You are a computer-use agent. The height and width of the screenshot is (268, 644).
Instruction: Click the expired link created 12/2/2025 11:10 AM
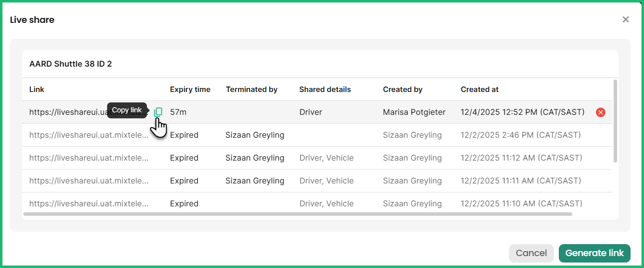pyautogui.click(x=89, y=204)
